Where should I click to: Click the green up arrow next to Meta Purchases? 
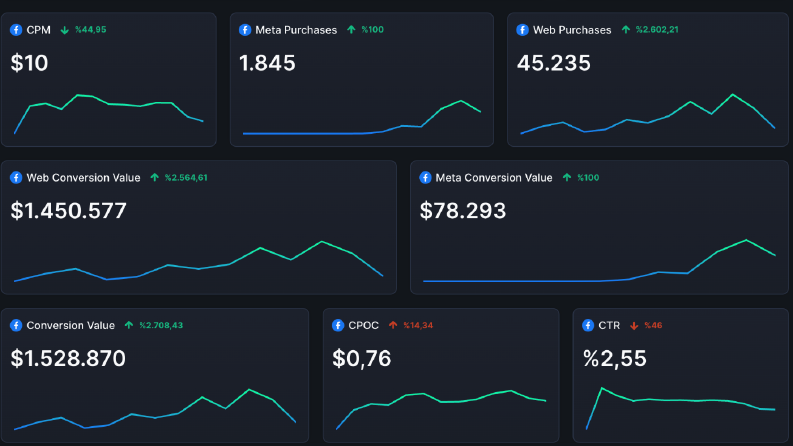(x=351, y=30)
